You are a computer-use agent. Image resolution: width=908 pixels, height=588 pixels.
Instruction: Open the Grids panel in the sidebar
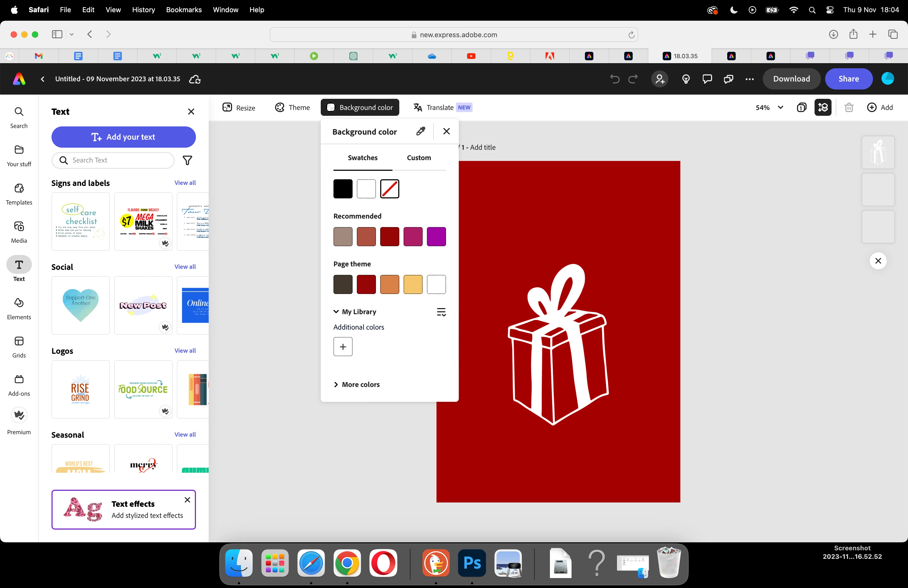(x=19, y=347)
